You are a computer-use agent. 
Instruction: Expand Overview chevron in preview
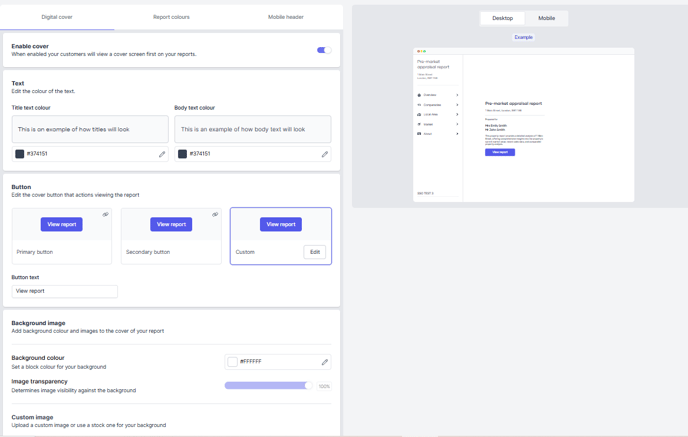(x=458, y=95)
